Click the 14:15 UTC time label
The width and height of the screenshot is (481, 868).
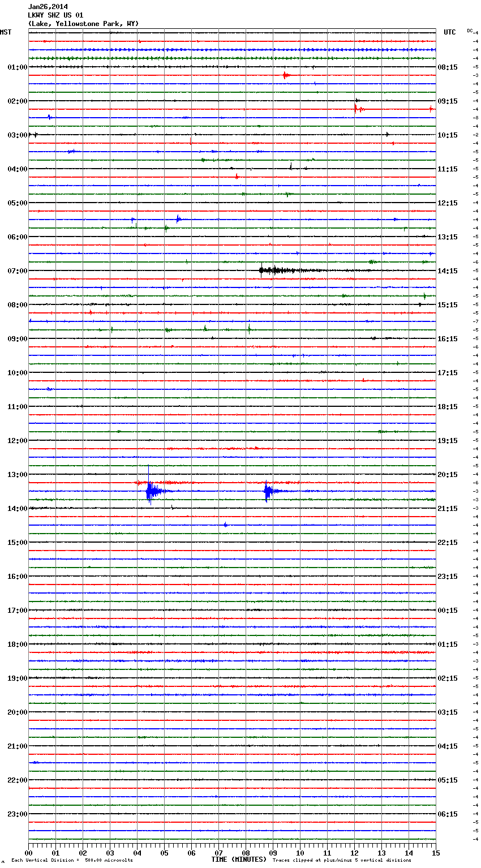[x=448, y=271]
